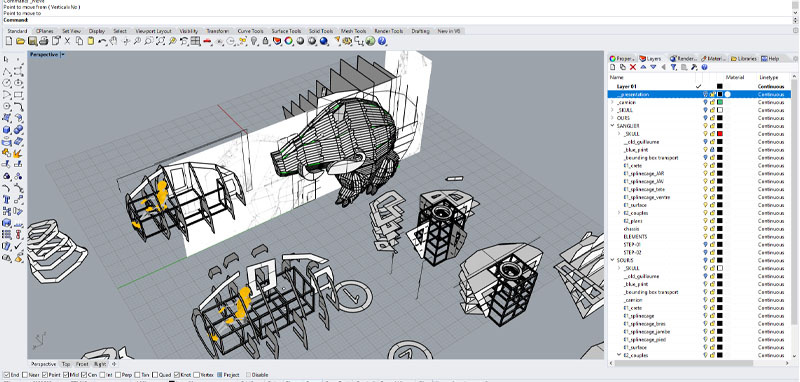800x382 pixels.
Task: Open the Libraries panel tab
Action: (x=743, y=59)
